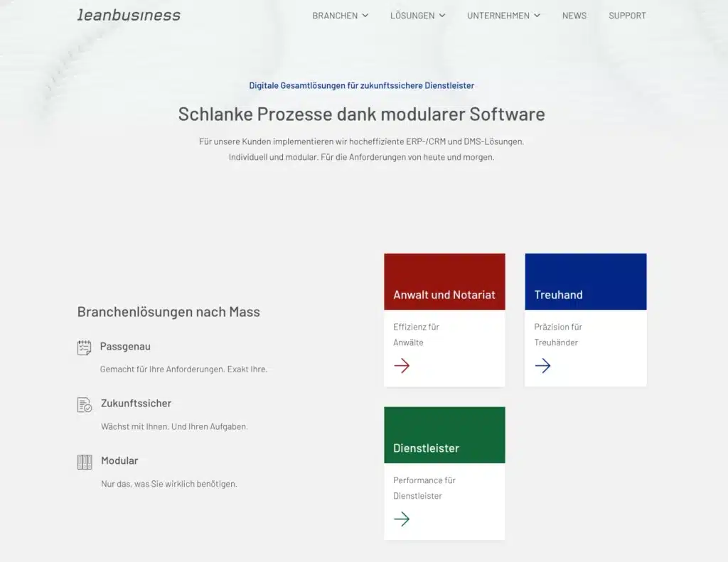Follow the Performance für Dienstleister link
728x562 pixels.
(x=424, y=488)
